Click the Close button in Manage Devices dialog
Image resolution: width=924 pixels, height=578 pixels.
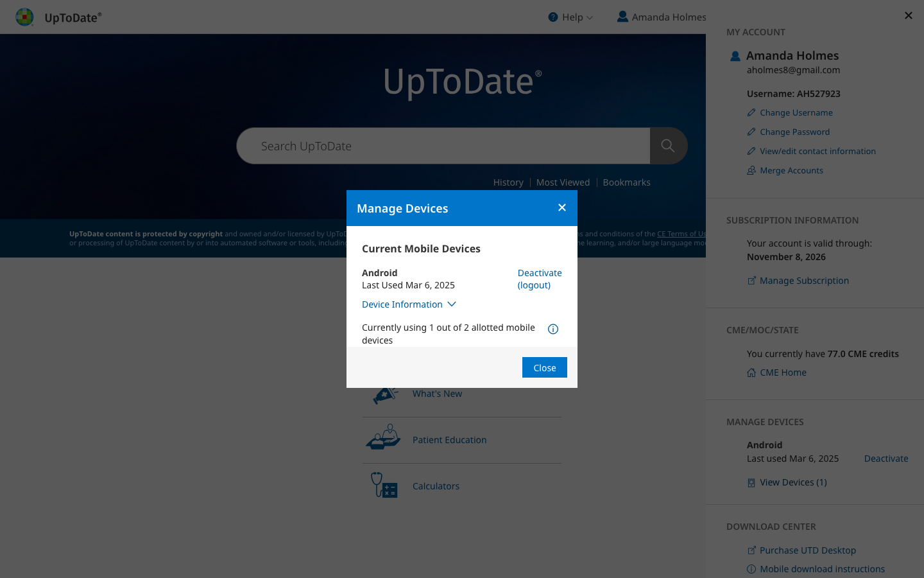545,367
